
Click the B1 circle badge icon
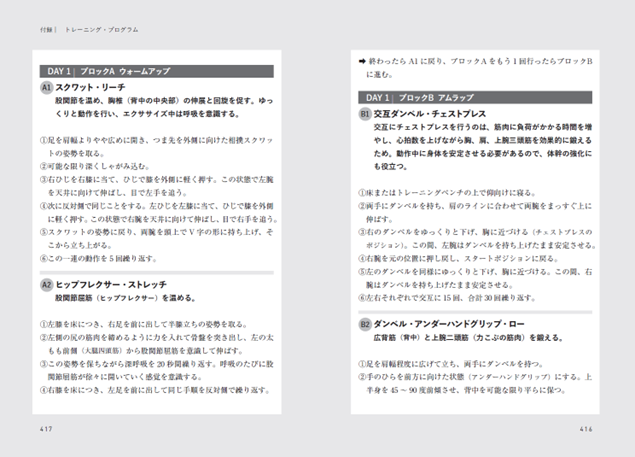[365, 114]
